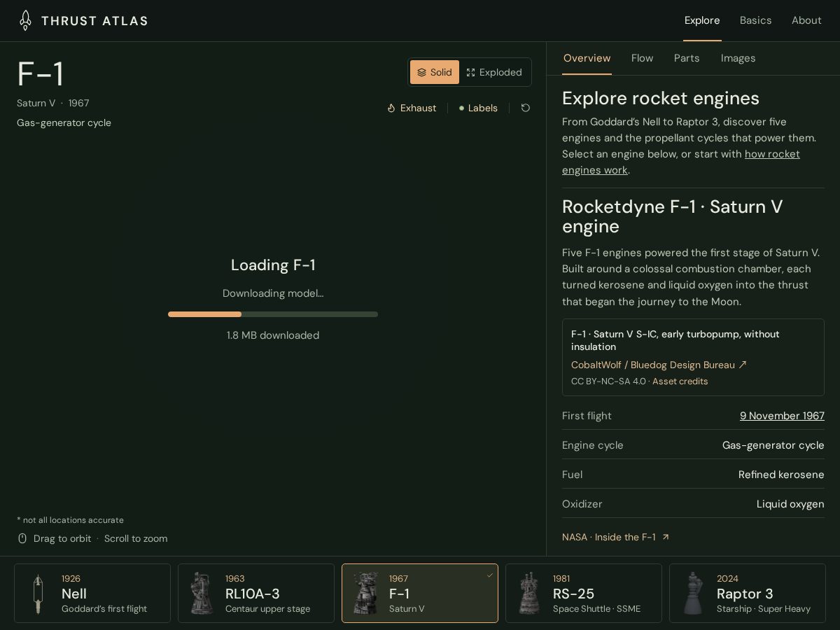Click the Refined kerosene fuel value
The height and width of the screenshot is (630, 840).
(x=781, y=475)
